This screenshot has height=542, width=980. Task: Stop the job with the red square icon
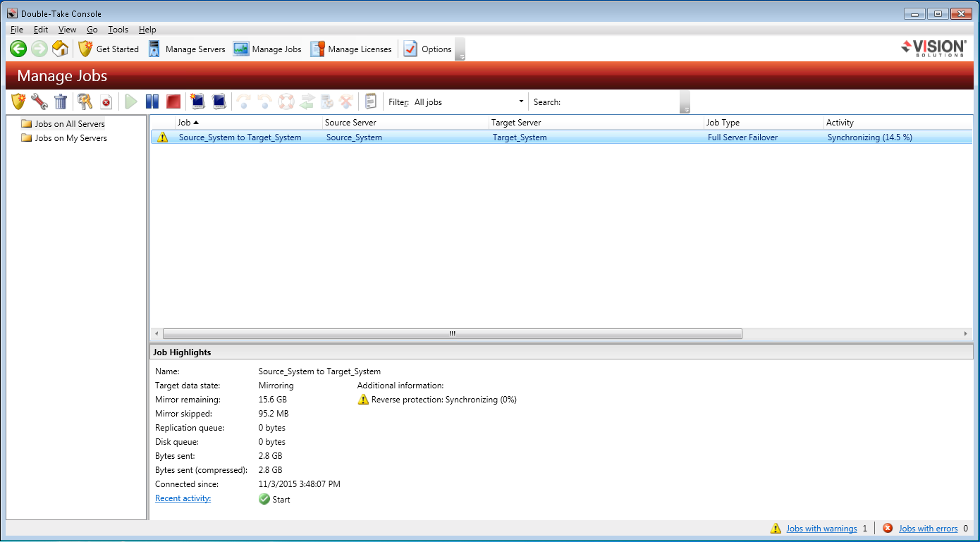(x=173, y=102)
